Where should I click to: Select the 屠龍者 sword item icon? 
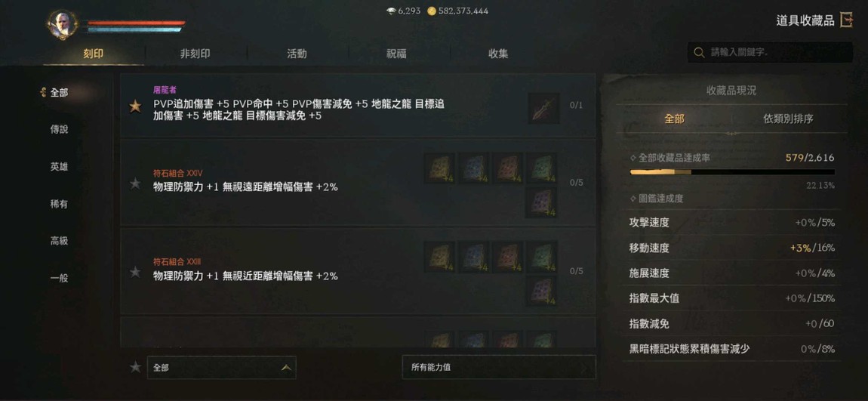(x=543, y=108)
